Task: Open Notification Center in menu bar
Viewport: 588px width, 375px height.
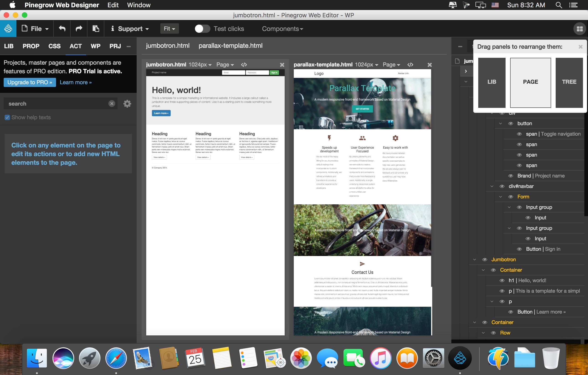Action: (x=573, y=5)
